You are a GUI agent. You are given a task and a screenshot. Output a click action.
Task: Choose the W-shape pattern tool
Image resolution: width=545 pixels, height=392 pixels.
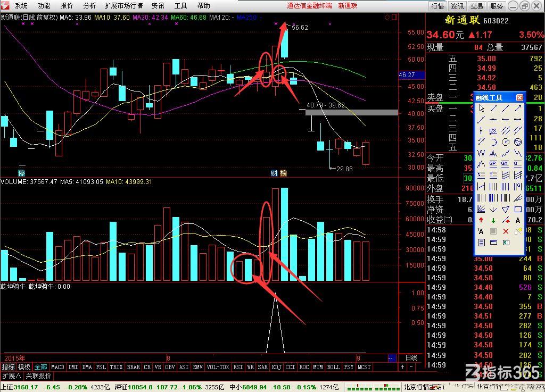tap(481, 153)
